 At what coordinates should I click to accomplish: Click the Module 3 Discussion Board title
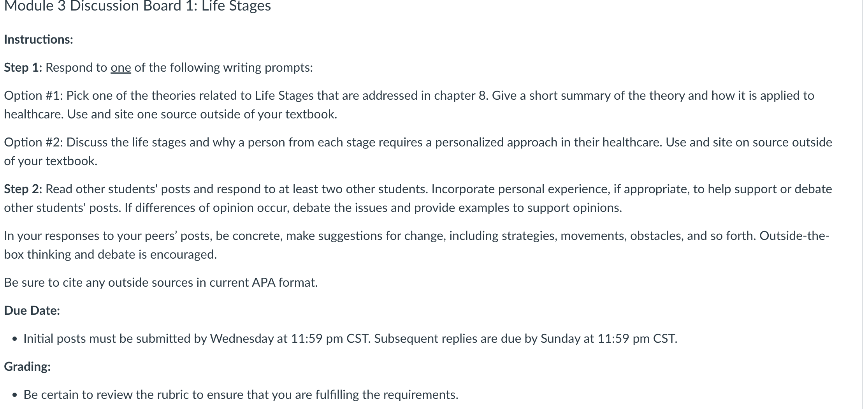pyautogui.click(x=137, y=6)
